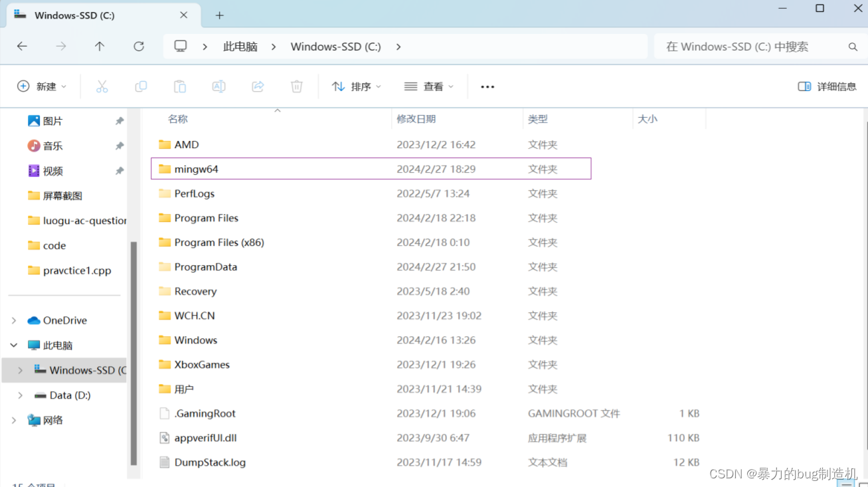This screenshot has height=487, width=868.
Task: Open a new tab with plus button
Action: click(220, 15)
